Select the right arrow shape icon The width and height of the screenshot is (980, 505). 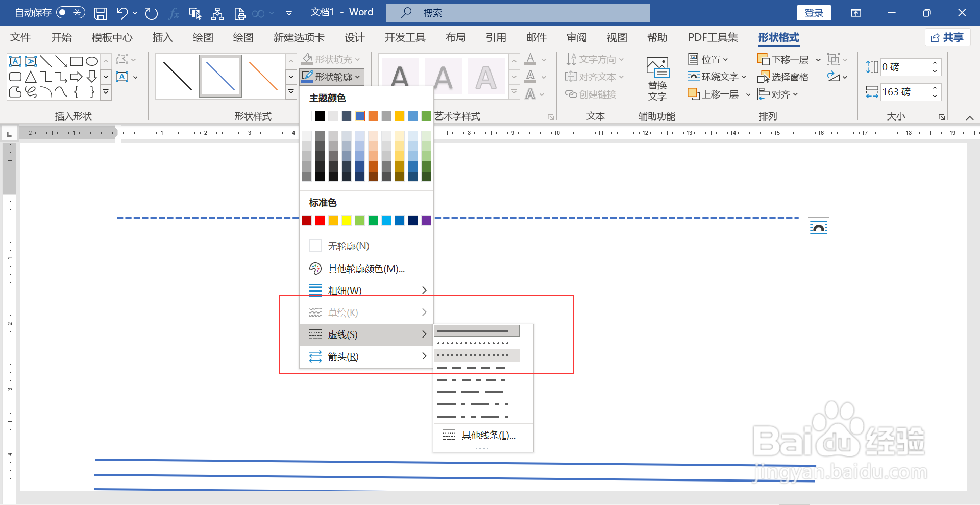[x=77, y=77]
